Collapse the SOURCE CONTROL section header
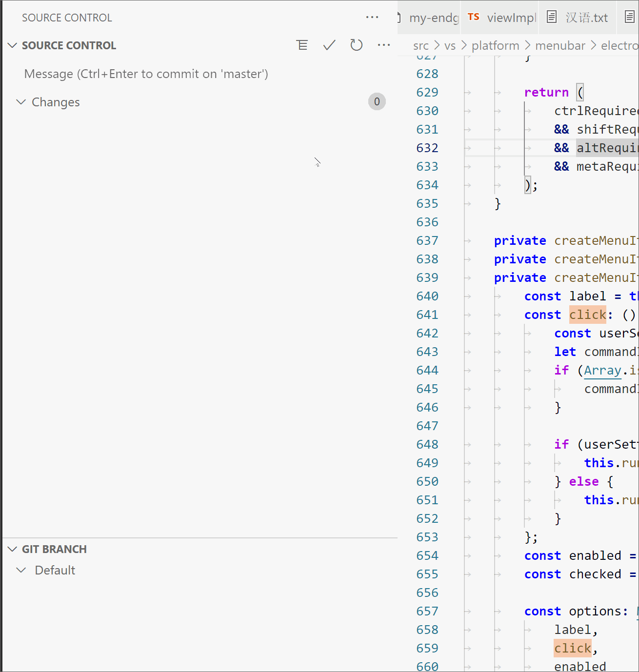The width and height of the screenshot is (639, 672). (12, 45)
